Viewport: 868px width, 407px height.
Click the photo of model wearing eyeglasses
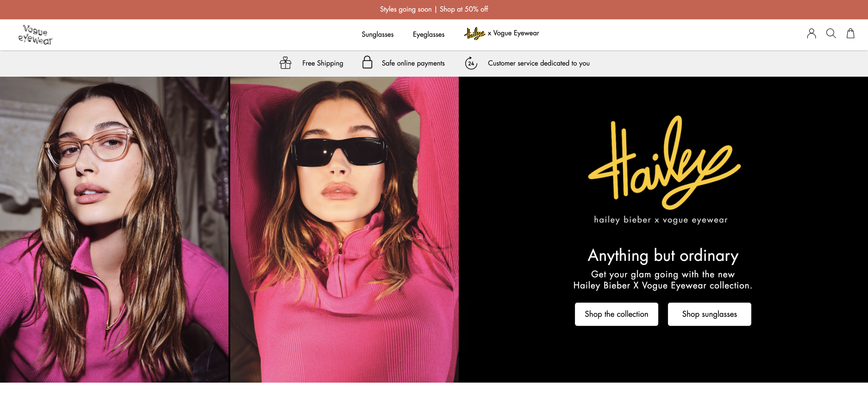(x=115, y=229)
